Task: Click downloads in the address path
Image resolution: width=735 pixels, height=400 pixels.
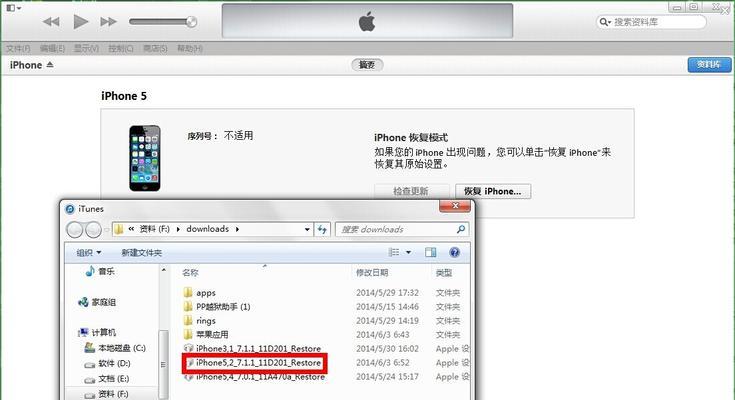Action: 208,229
